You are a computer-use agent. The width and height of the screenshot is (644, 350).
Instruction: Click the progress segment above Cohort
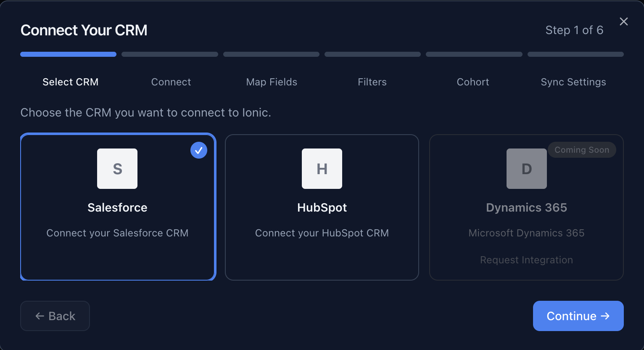click(x=474, y=54)
